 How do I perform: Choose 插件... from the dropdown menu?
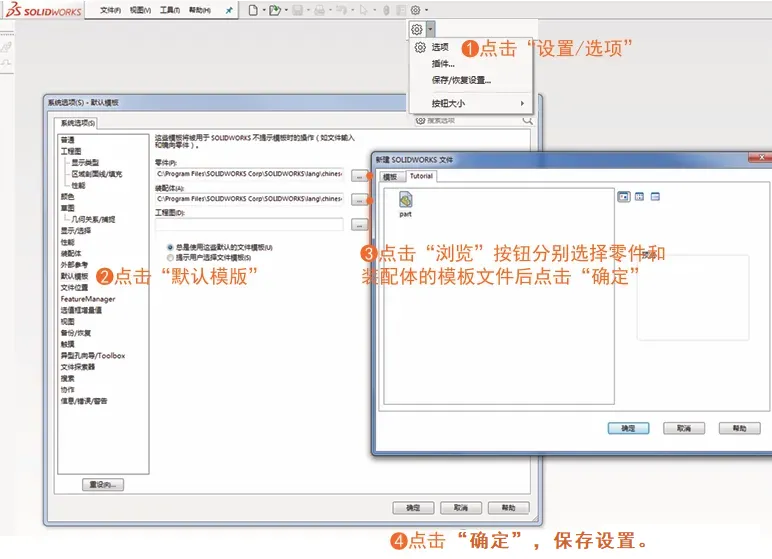(443, 64)
